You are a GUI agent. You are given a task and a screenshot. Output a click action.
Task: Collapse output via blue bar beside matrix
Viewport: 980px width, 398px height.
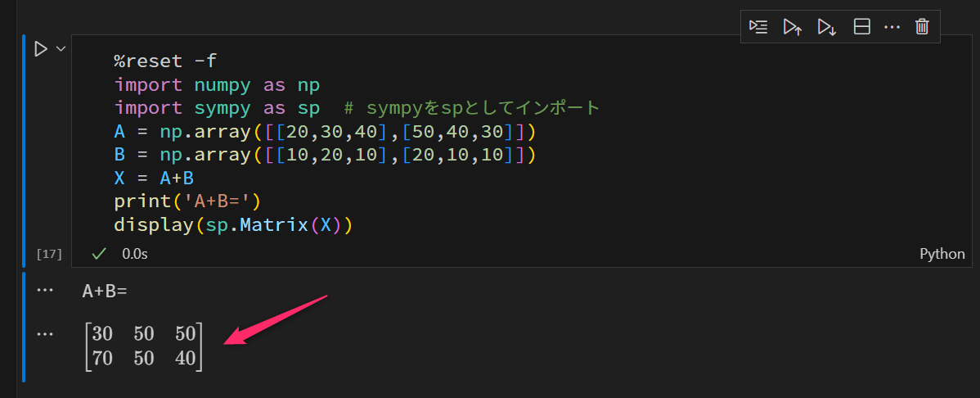[x=25, y=344]
